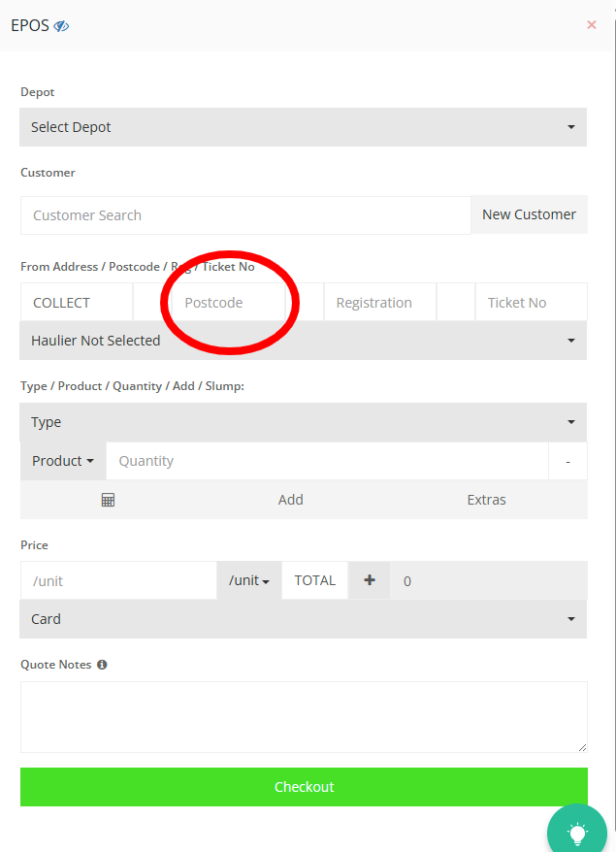Click the Customer Search field
Image resolution: width=616 pixels, height=852 pixels.
244,215
